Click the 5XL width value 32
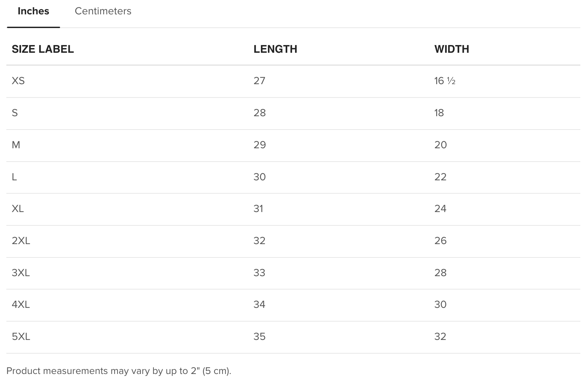The image size is (588, 386). click(x=440, y=337)
